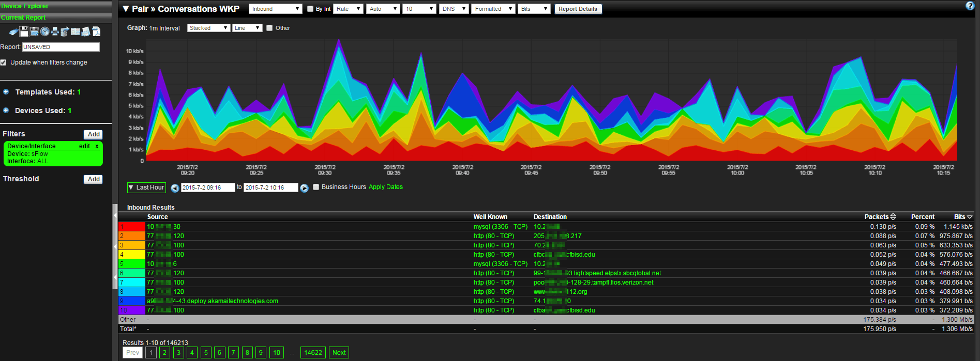980x361 pixels.
Task: Click the purple swatch for row 10
Action: pyautogui.click(x=132, y=310)
